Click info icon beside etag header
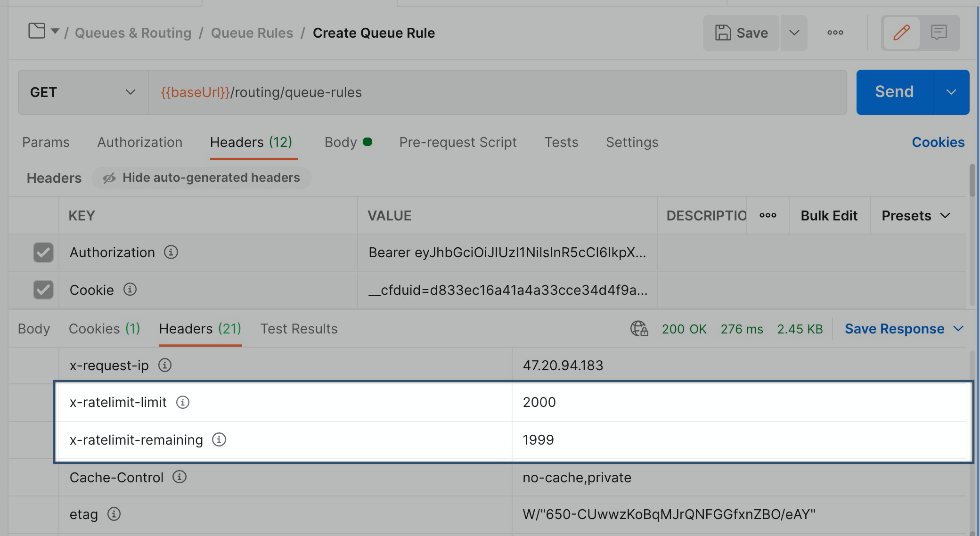 pos(114,514)
